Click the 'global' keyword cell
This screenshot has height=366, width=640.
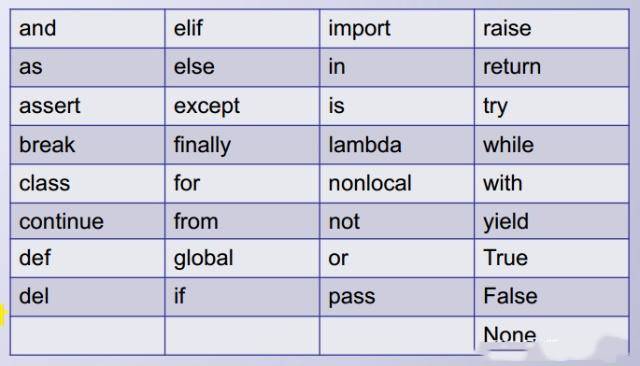242,258
